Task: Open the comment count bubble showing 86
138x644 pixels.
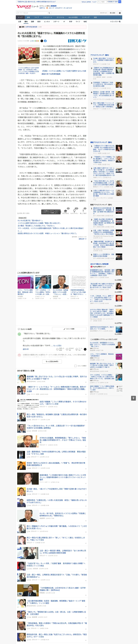Action: [x=32, y=41]
